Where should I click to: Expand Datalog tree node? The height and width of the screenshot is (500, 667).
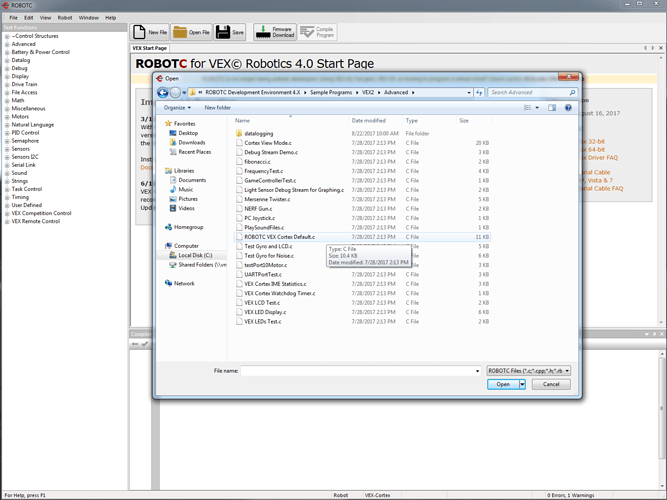[x=7, y=60]
